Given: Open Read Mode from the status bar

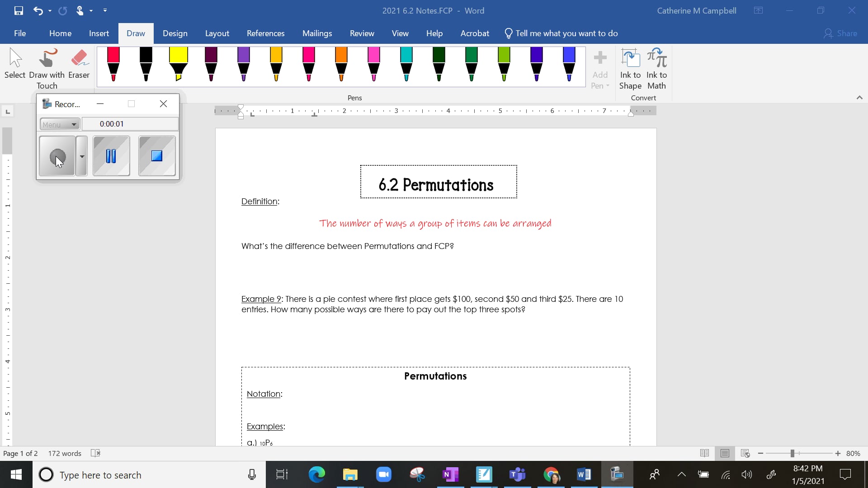Looking at the screenshot, I should (x=704, y=453).
